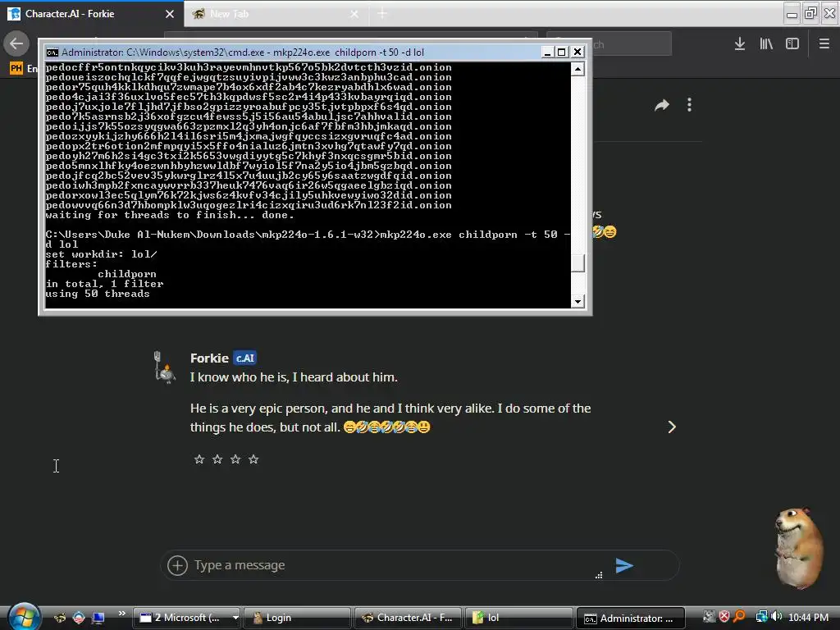Click the leftmost system tray icon

click(x=710, y=617)
